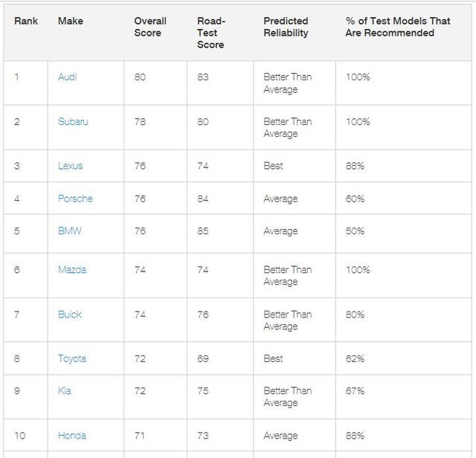Click the BMW make link
476x458 pixels.
pyautogui.click(x=70, y=231)
